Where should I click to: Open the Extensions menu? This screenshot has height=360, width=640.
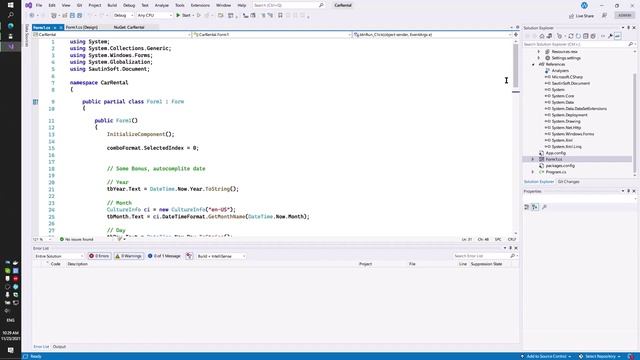[x=200, y=5]
